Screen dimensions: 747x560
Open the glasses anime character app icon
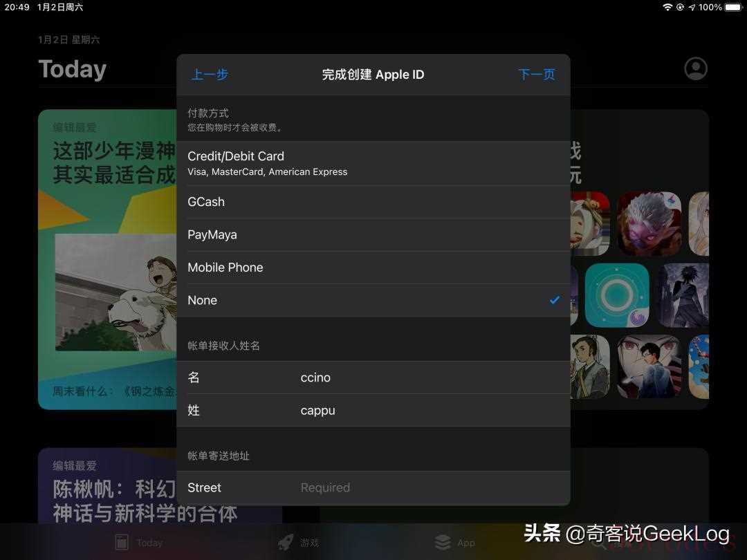click(x=649, y=366)
